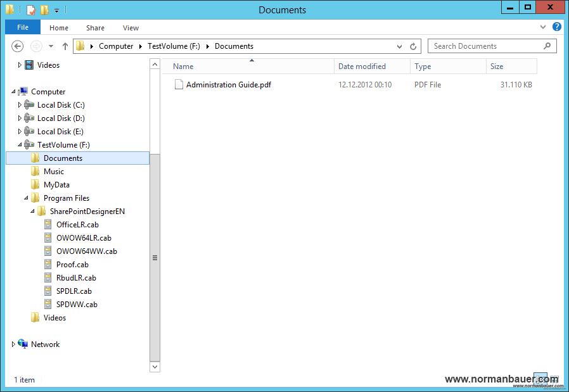Switch to large icons view button
569x392 pixels.
[x=553, y=379]
